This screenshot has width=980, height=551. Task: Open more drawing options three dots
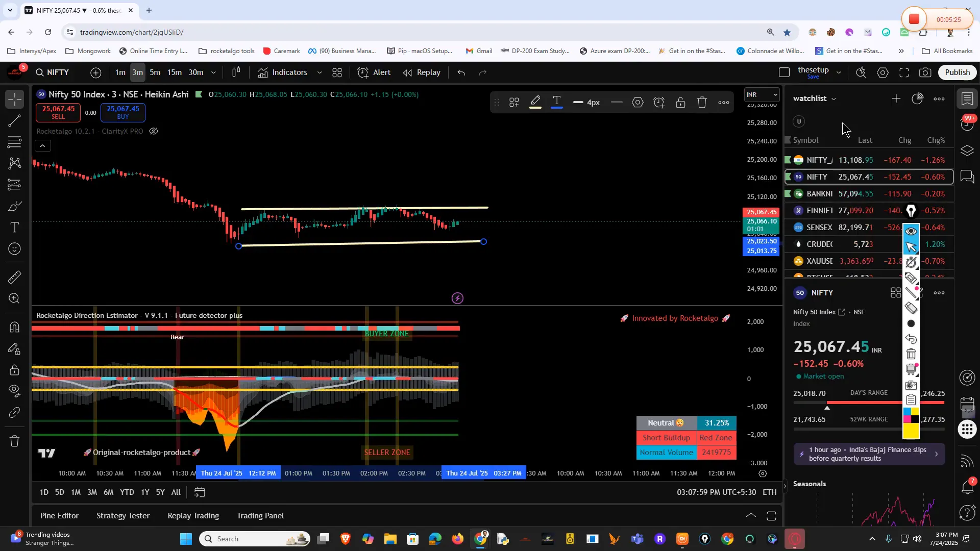click(723, 103)
